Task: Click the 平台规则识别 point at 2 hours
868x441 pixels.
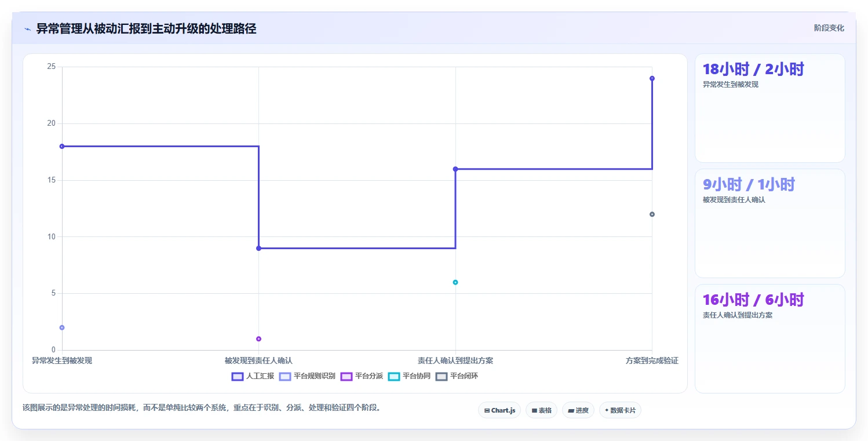Action: (62, 327)
